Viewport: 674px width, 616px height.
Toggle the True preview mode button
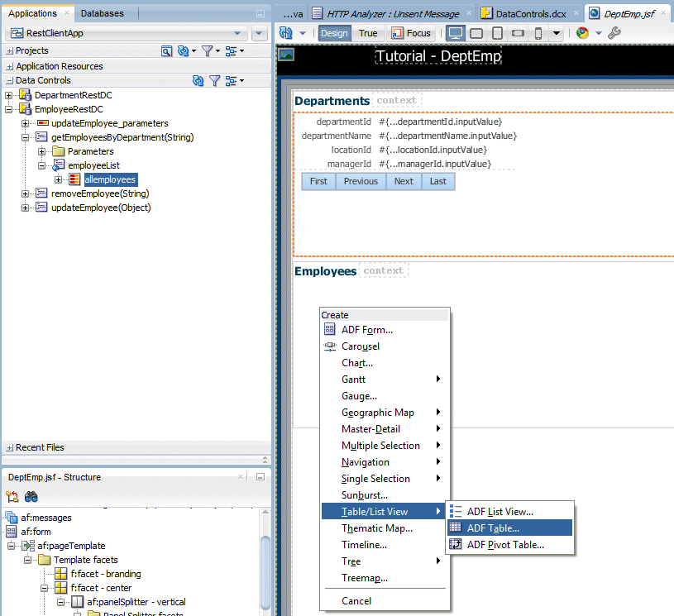(368, 33)
